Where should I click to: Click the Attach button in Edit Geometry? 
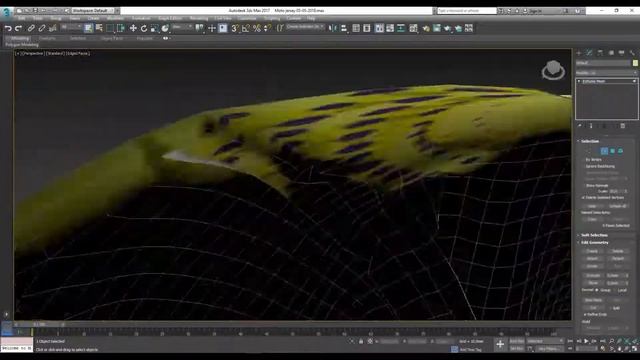(592, 258)
